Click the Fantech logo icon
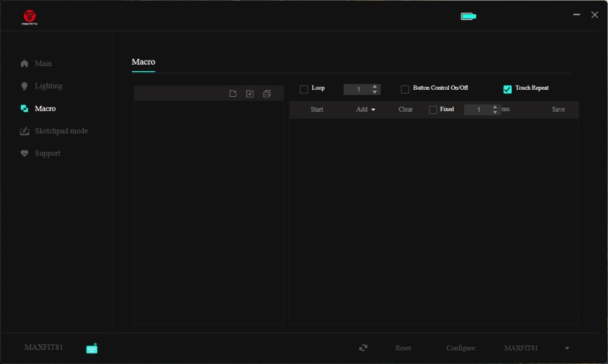The image size is (608, 364). [28, 17]
